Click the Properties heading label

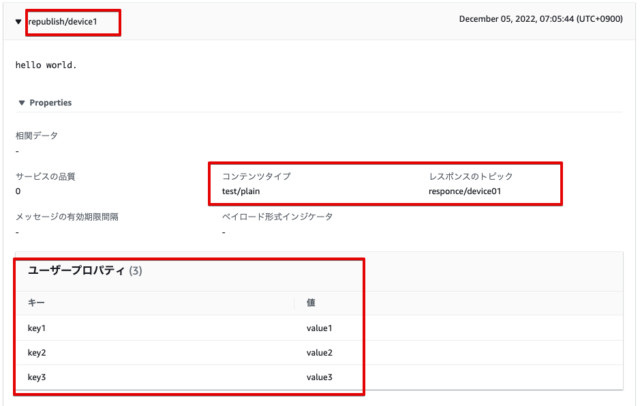[51, 103]
